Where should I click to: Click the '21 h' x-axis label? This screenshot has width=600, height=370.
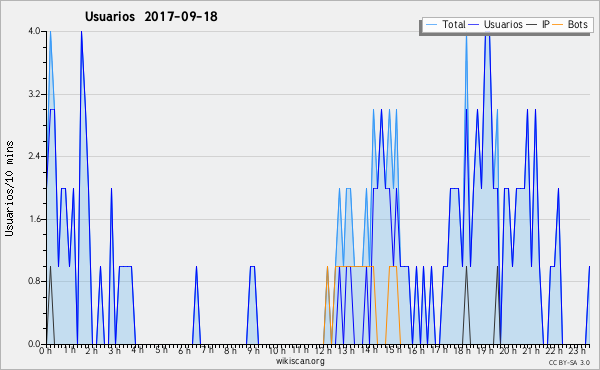(532, 351)
